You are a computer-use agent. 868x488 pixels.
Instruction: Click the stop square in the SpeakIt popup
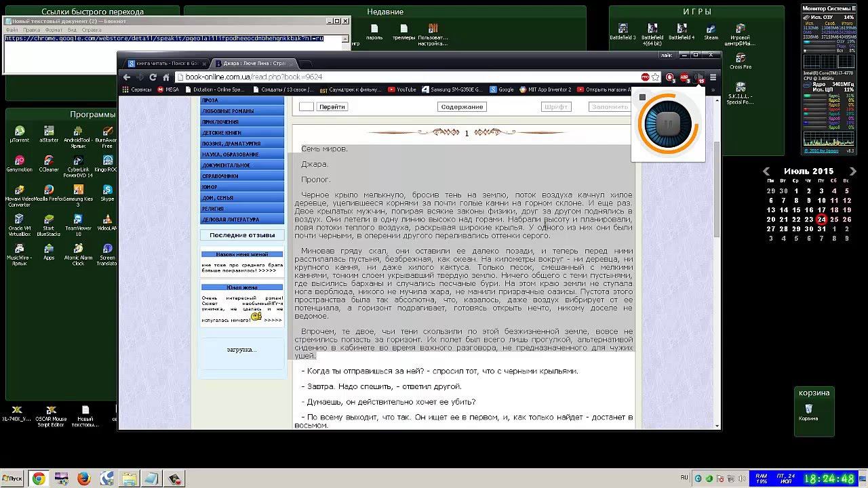[x=643, y=98]
